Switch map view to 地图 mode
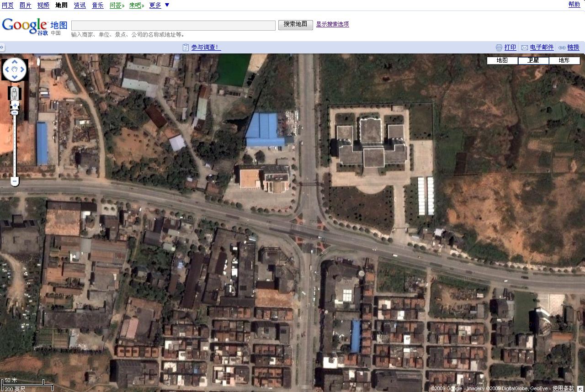Screen dimensions: 585x392 (502, 60)
